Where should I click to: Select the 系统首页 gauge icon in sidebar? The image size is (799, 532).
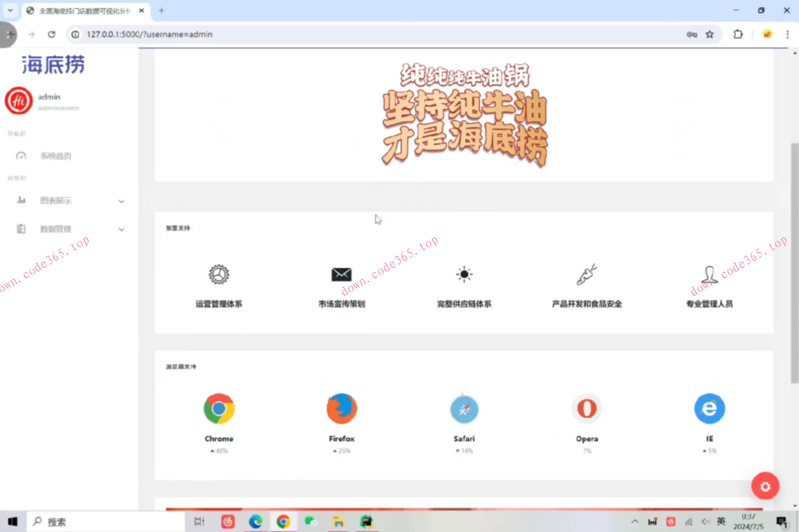pos(21,156)
